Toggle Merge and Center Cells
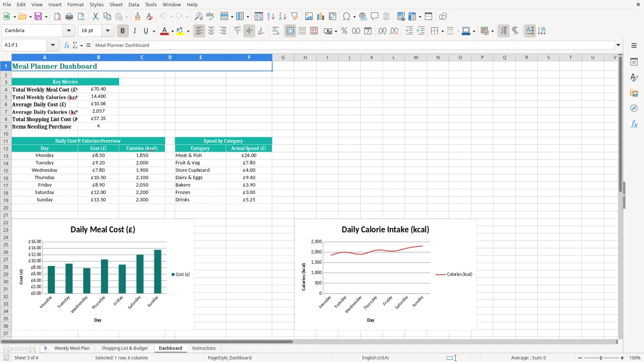 (x=290, y=31)
